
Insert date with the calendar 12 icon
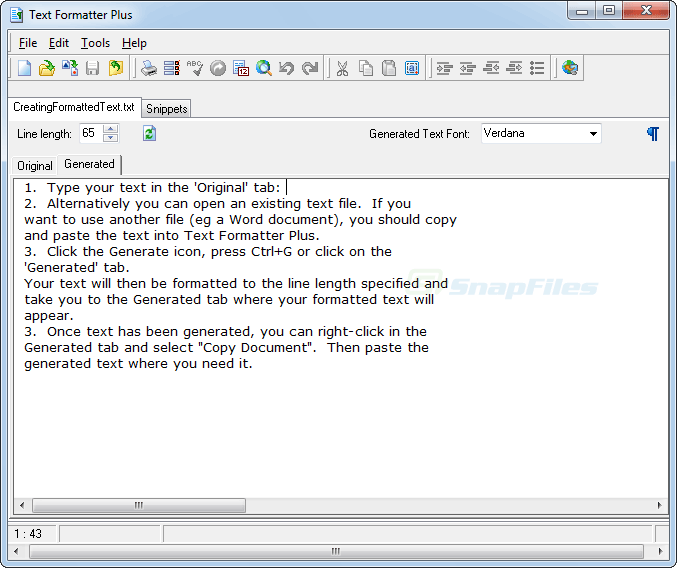(241, 68)
